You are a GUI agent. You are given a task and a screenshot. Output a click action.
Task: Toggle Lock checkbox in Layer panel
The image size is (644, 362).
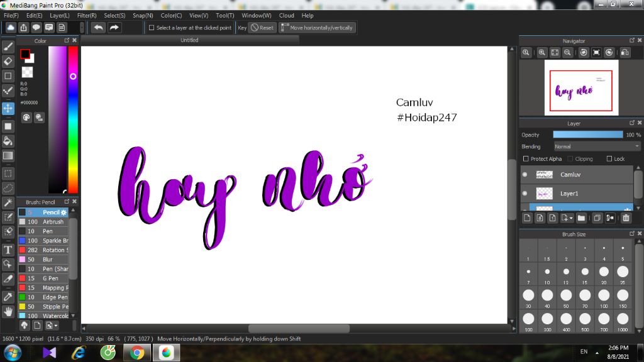(x=609, y=159)
